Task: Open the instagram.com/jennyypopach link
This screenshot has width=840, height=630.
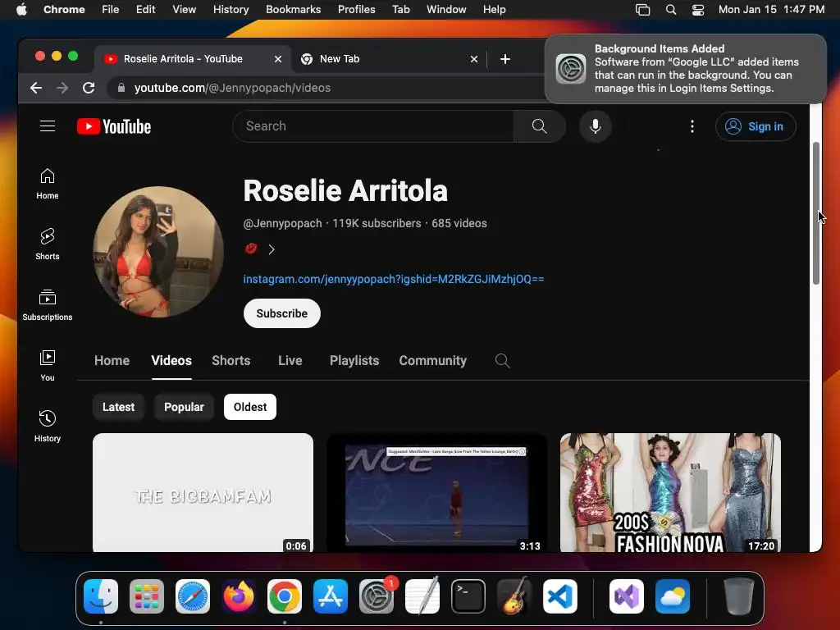Action: pyautogui.click(x=394, y=279)
